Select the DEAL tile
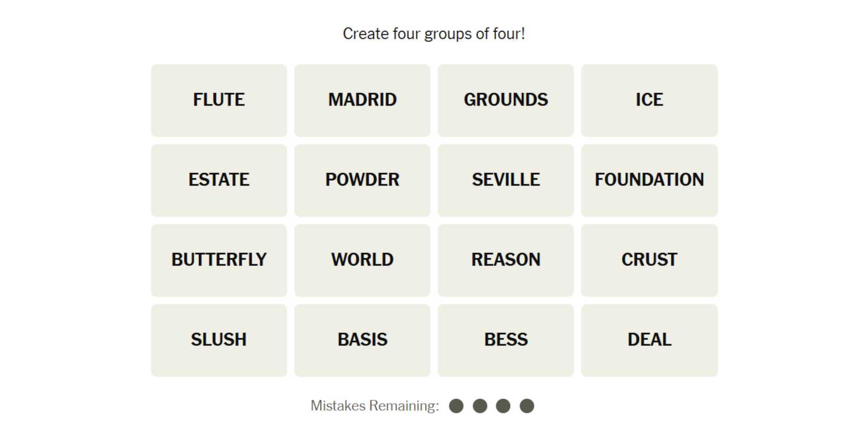This screenshot has height=434, width=868. click(649, 340)
